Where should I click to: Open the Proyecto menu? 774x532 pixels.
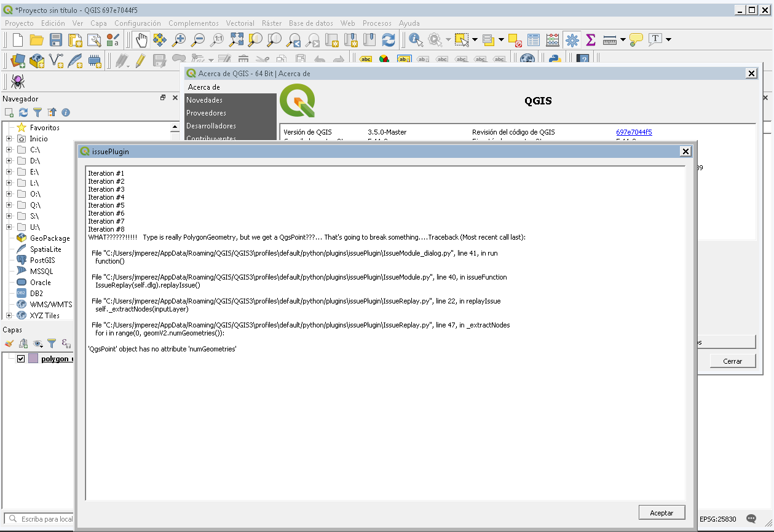pos(19,23)
